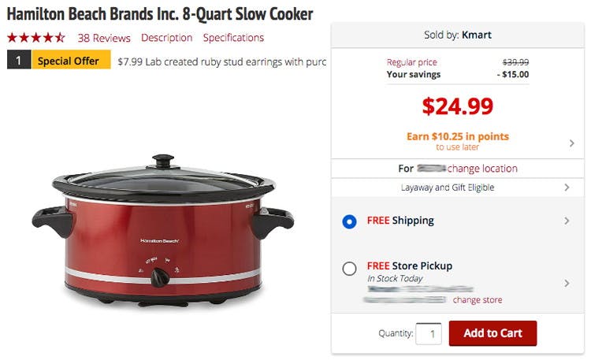This screenshot has width=591, height=364.
Task: Click the change location link
Action: pos(482,169)
